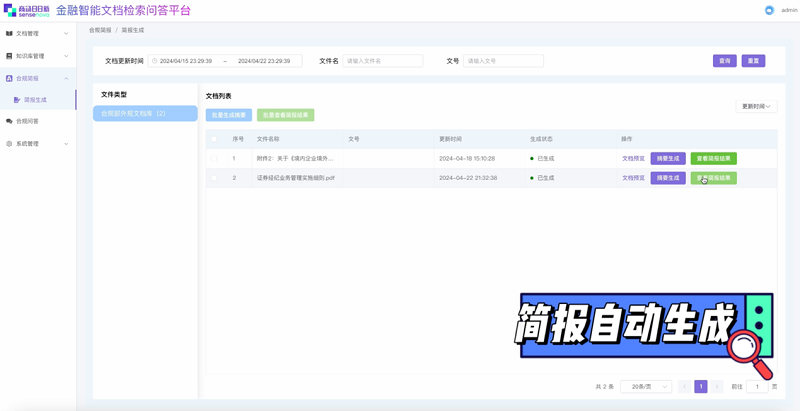Check the box for row 1 document
800x411 pixels.
pos(213,158)
